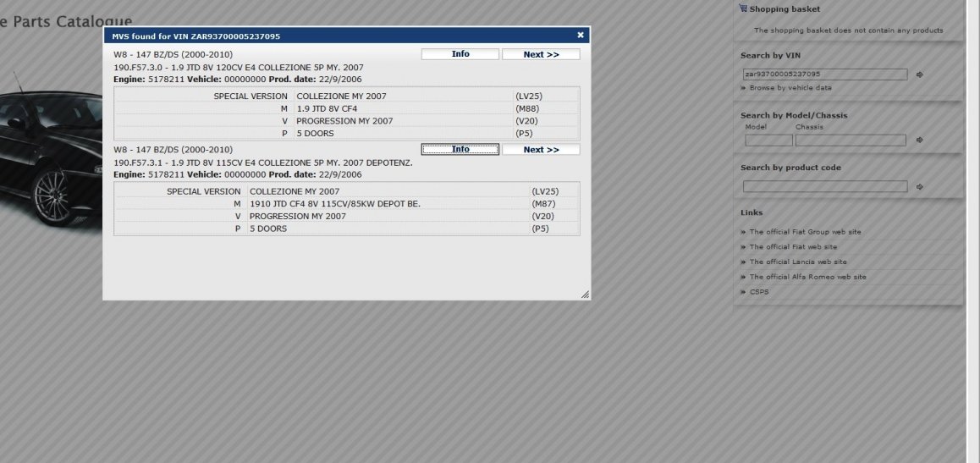This screenshot has height=463, width=980.
Task: Click the arrow icon beside the product code field
Action: point(920,187)
